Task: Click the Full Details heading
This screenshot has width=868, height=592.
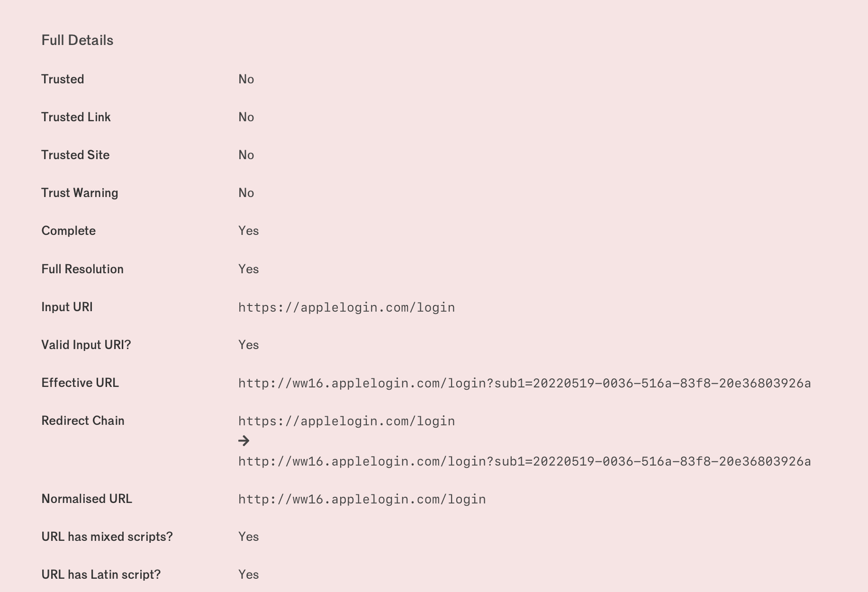Action: click(77, 40)
